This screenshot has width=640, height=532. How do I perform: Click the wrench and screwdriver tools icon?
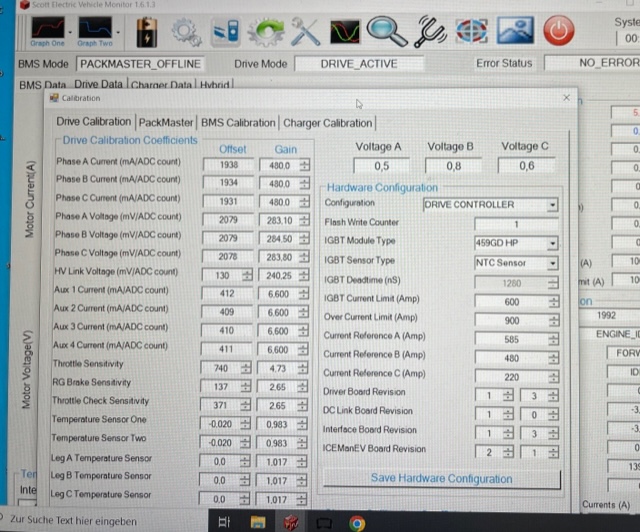point(305,31)
